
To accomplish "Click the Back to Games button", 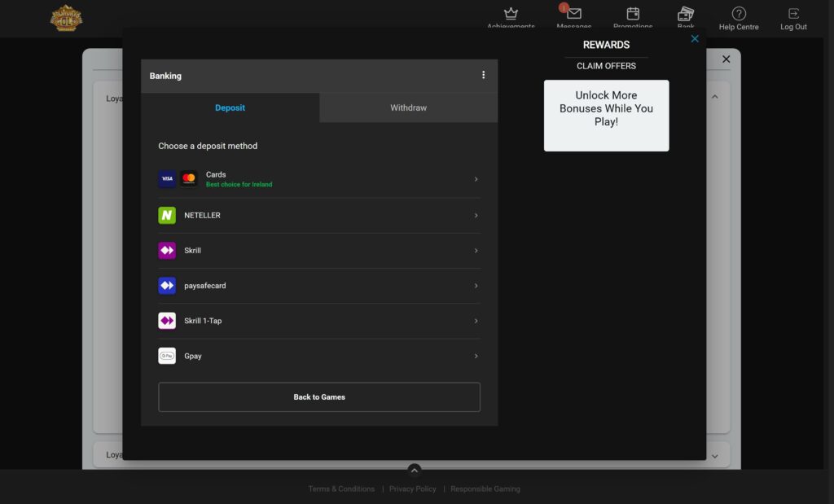I will [x=318, y=397].
